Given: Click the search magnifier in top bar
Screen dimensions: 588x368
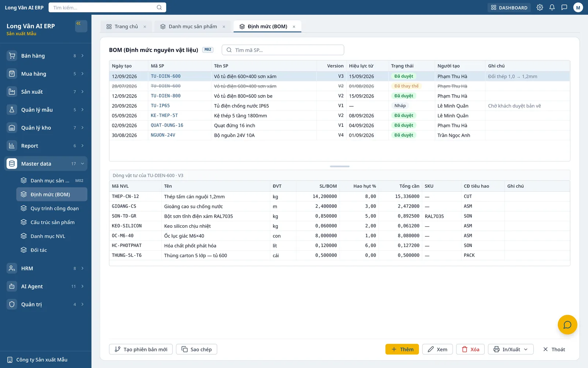Looking at the screenshot, I should (159, 7).
